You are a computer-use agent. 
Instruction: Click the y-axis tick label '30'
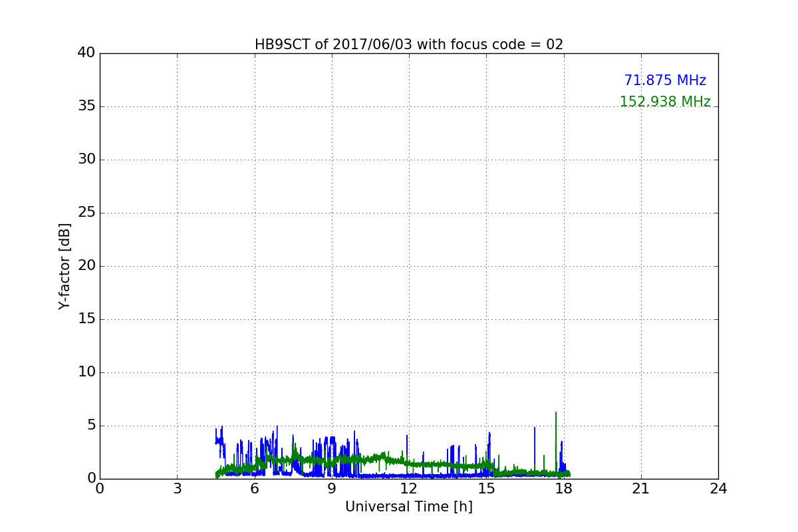point(86,160)
